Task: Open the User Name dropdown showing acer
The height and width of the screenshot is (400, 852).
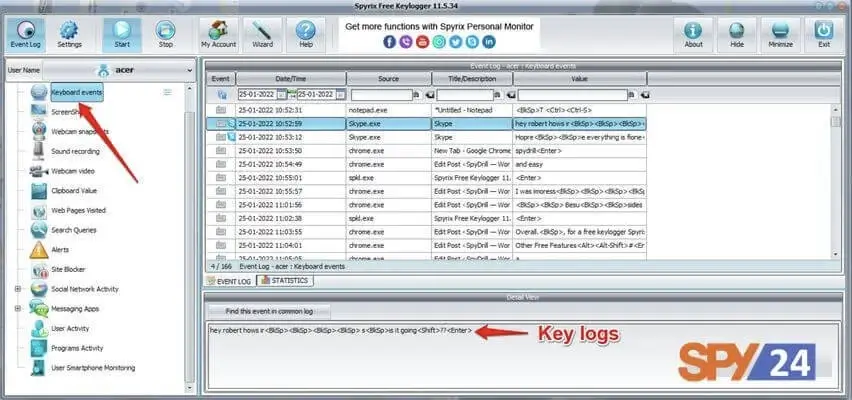Action: tap(118, 70)
